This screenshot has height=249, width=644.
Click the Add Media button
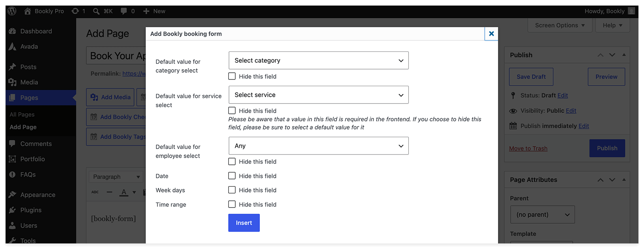110,97
